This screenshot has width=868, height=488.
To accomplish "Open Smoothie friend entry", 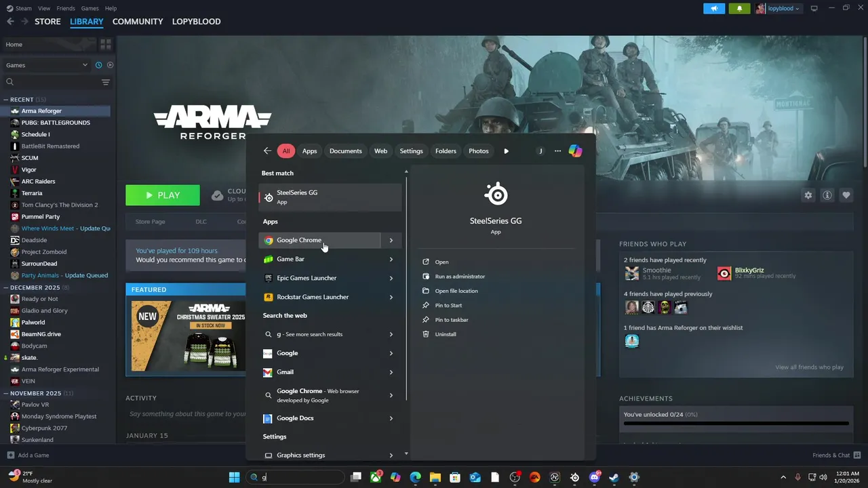I will (663, 273).
